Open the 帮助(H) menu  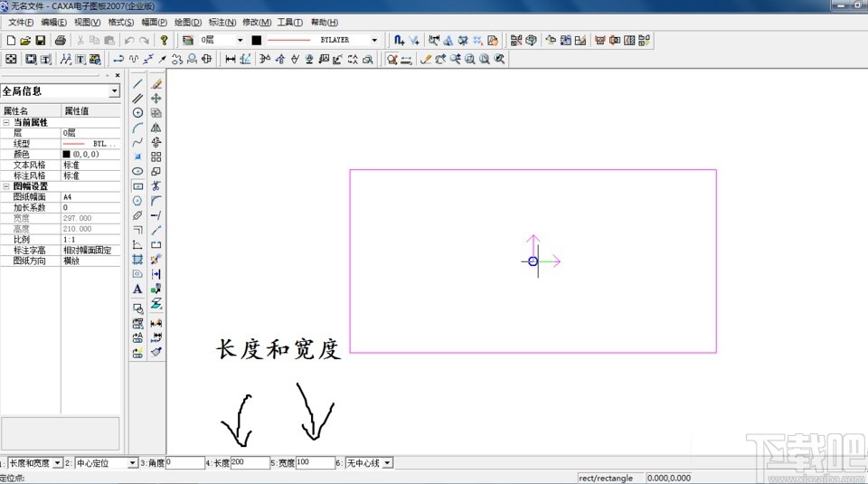point(325,22)
